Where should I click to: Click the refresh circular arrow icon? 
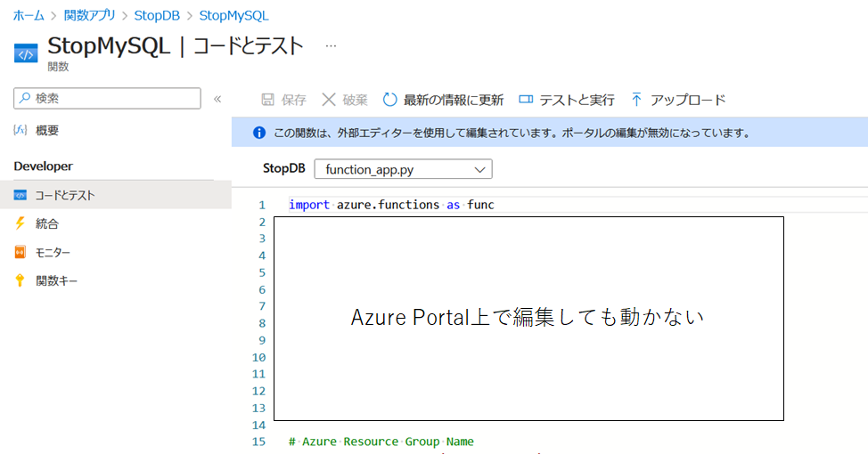point(389,100)
